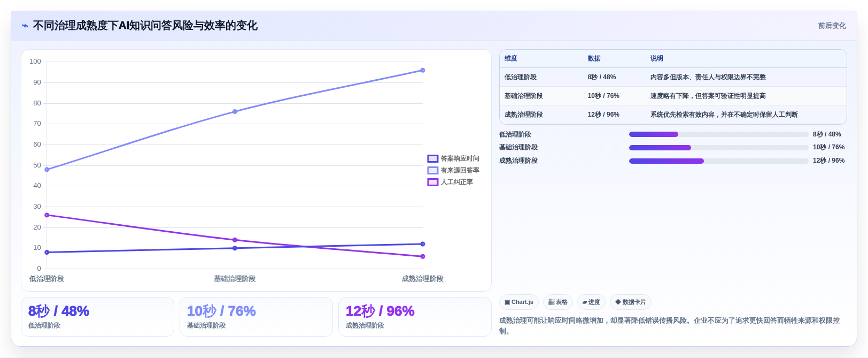Click the 前后变化 label in header
Viewport: 868px width, 358px height.
pos(832,26)
